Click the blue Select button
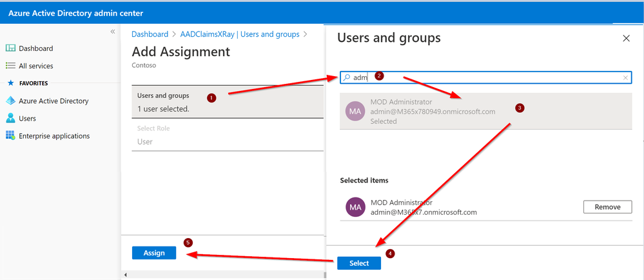Screen dimensions: 644x280 pyautogui.click(x=359, y=263)
